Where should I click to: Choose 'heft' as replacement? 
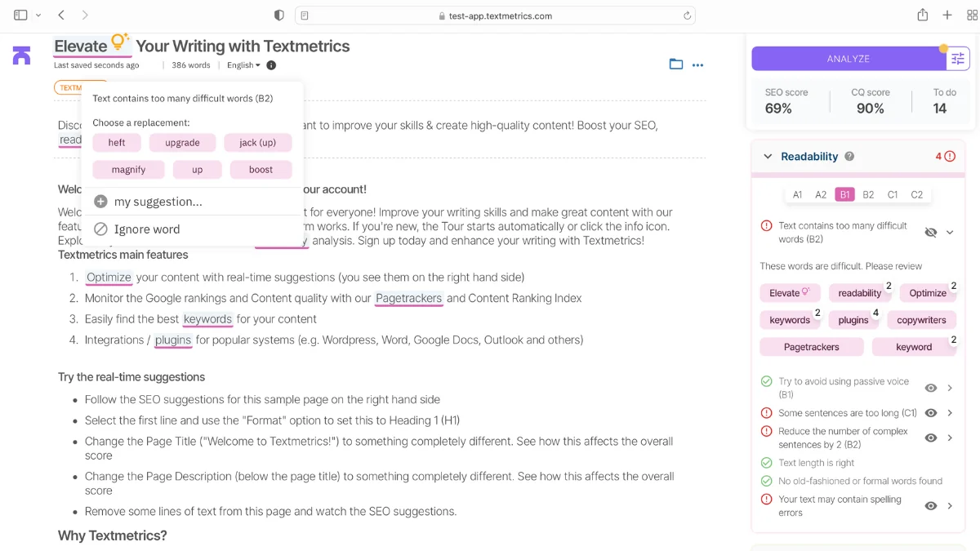(x=117, y=142)
